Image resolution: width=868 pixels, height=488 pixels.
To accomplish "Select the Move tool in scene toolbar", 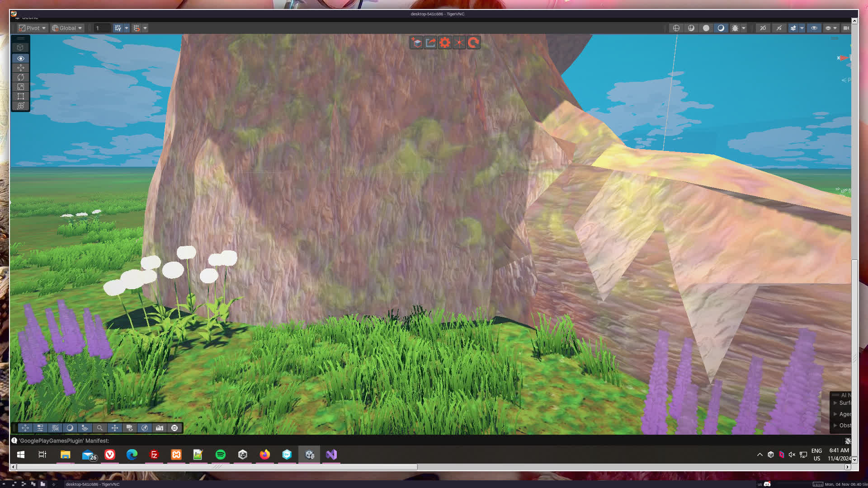I will pyautogui.click(x=20, y=68).
